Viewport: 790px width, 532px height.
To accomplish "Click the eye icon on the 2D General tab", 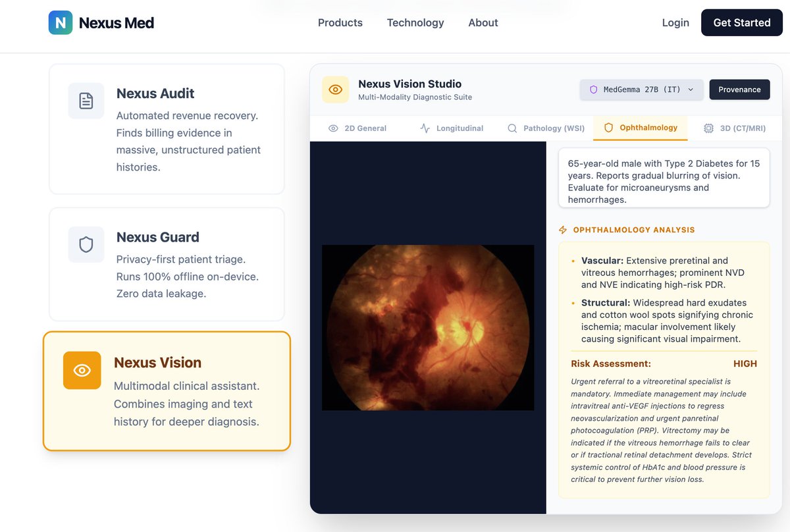I will [333, 128].
